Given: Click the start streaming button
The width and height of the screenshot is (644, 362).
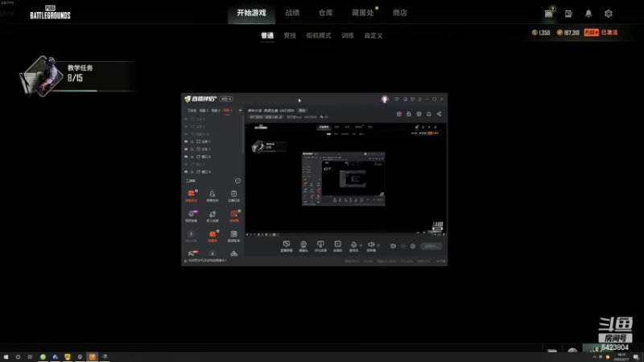Looking at the screenshot, I should 431,246.
